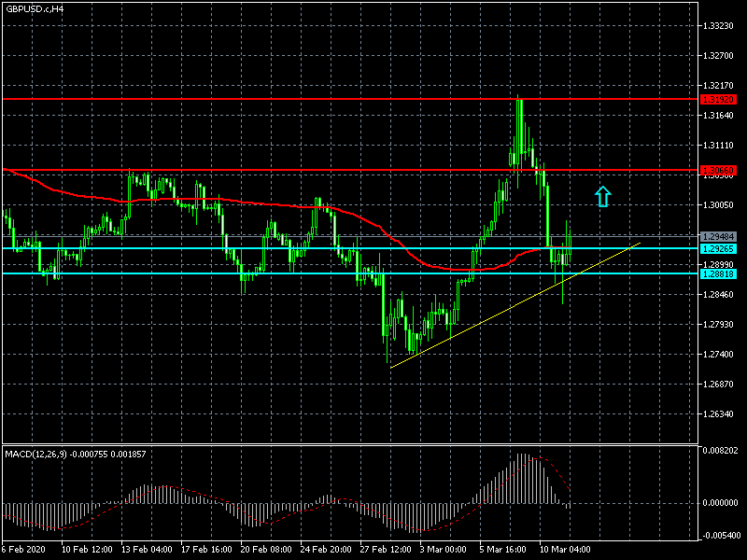The height and width of the screenshot is (560, 747).
Task: Click the 1.33230 price axis value
Action: [718, 26]
